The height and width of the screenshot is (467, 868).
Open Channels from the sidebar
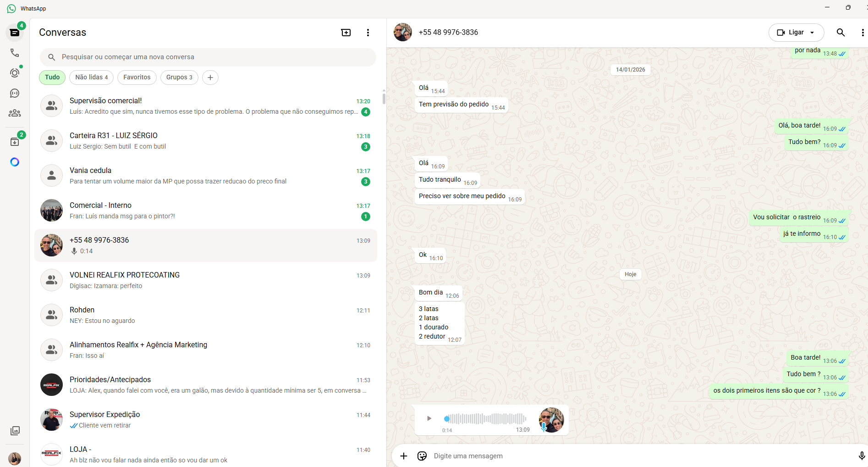pyautogui.click(x=15, y=93)
